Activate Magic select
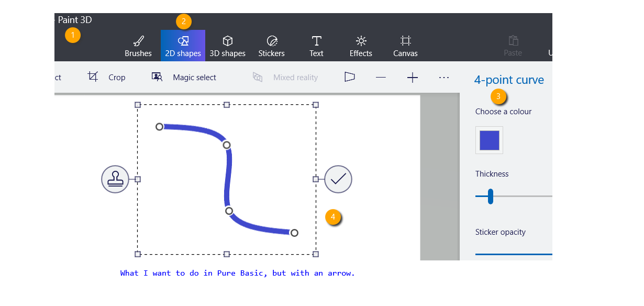 (184, 77)
